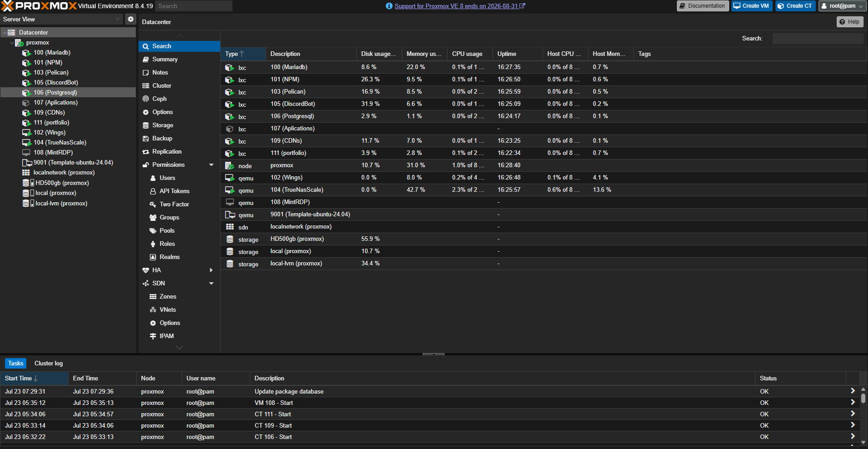This screenshot has height=449, width=868.
Task: Select local-lvm (proxmox) in the tree
Action: [68, 204]
